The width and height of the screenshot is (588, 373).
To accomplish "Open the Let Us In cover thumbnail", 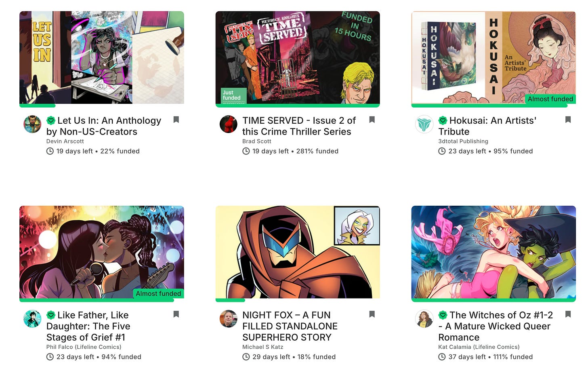I will tap(102, 57).
